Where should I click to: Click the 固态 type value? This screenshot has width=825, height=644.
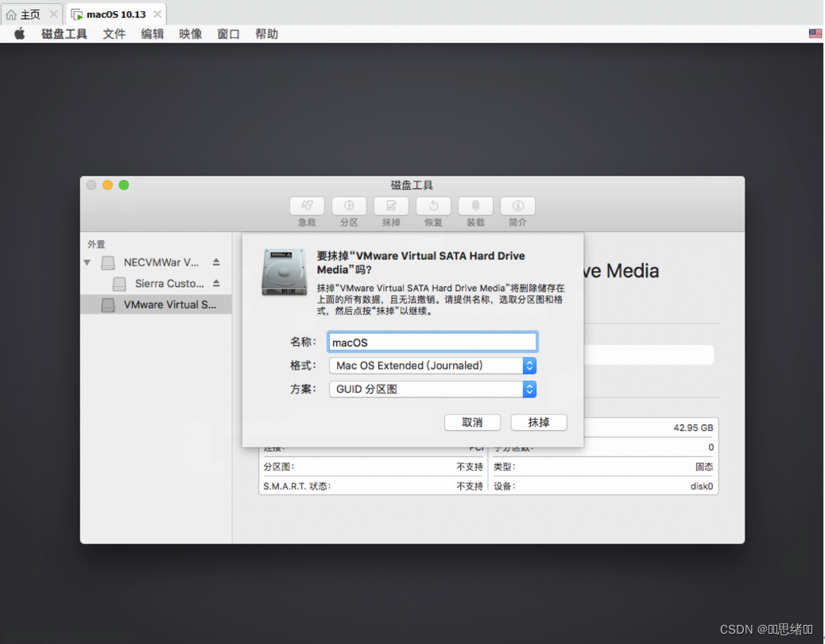pyautogui.click(x=704, y=467)
